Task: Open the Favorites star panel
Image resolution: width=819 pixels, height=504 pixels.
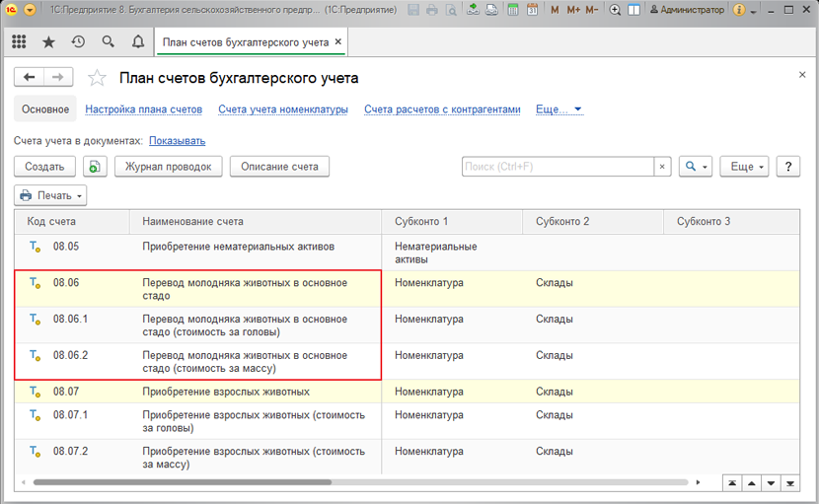Action: coord(48,41)
